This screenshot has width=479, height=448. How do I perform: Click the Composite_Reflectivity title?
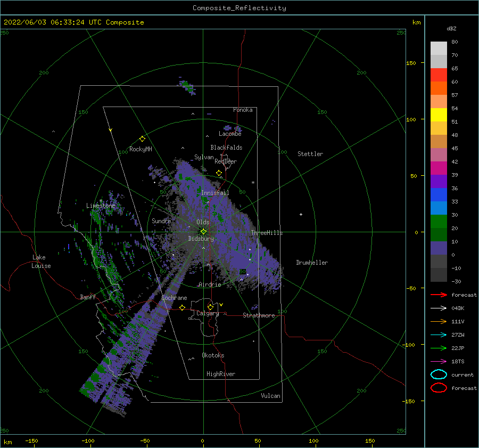coord(239,8)
